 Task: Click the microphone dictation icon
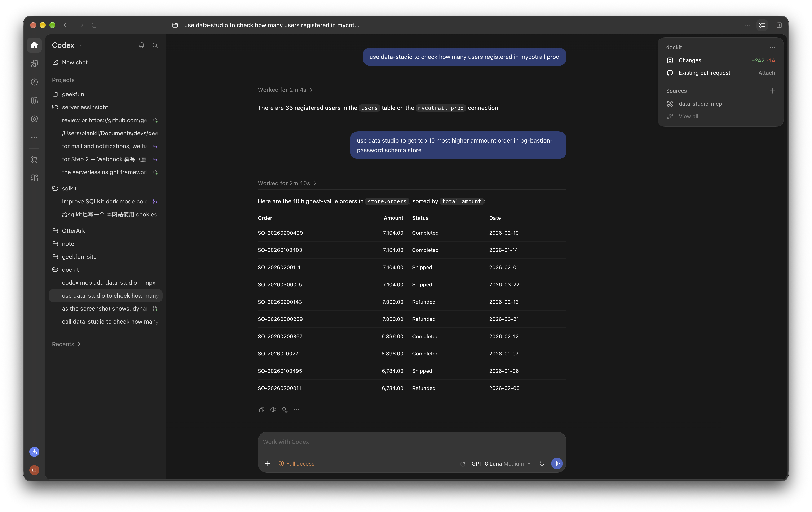(x=542, y=463)
